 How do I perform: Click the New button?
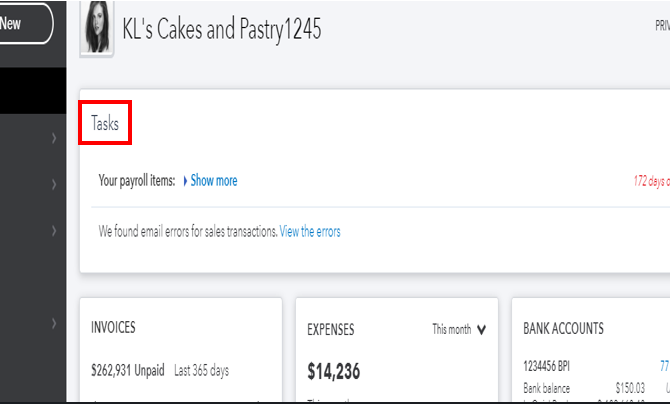pos(22,24)
